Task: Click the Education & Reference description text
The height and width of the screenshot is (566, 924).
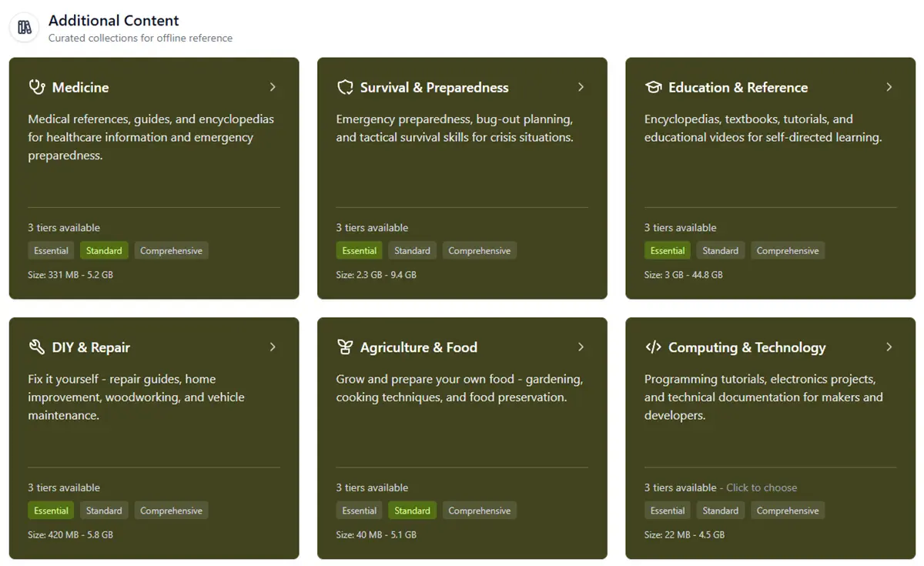Action: tap(762, 129)
